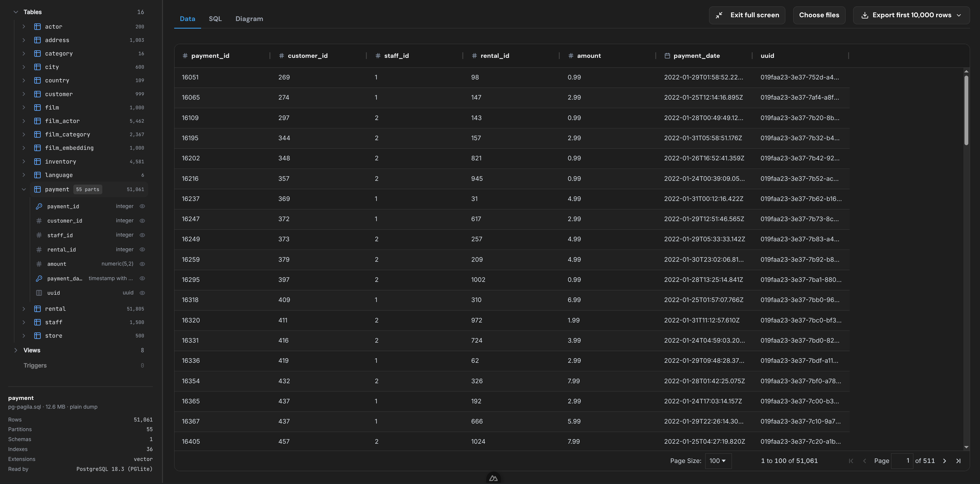Go to the last page
The image size is (980, 484).
(x=958, y=461)
